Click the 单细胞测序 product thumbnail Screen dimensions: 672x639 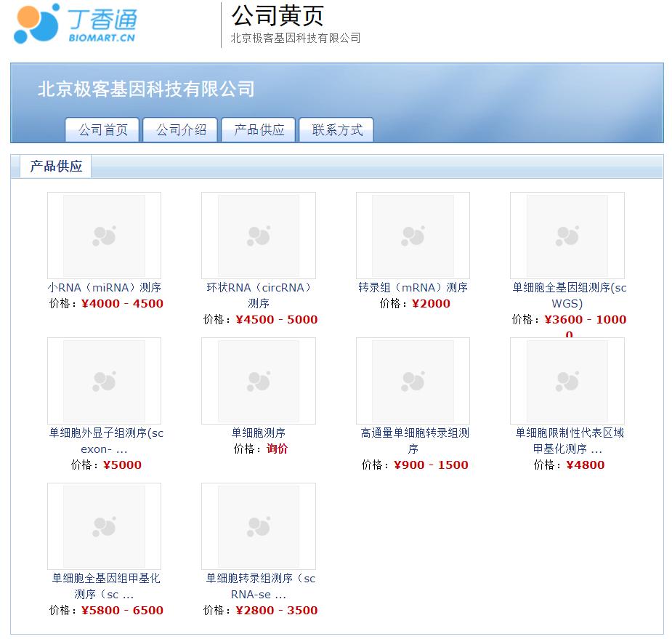(259, 381)
